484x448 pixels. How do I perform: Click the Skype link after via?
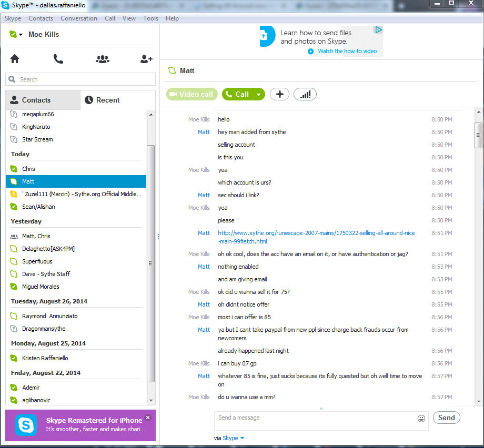[x=230, y=438]
